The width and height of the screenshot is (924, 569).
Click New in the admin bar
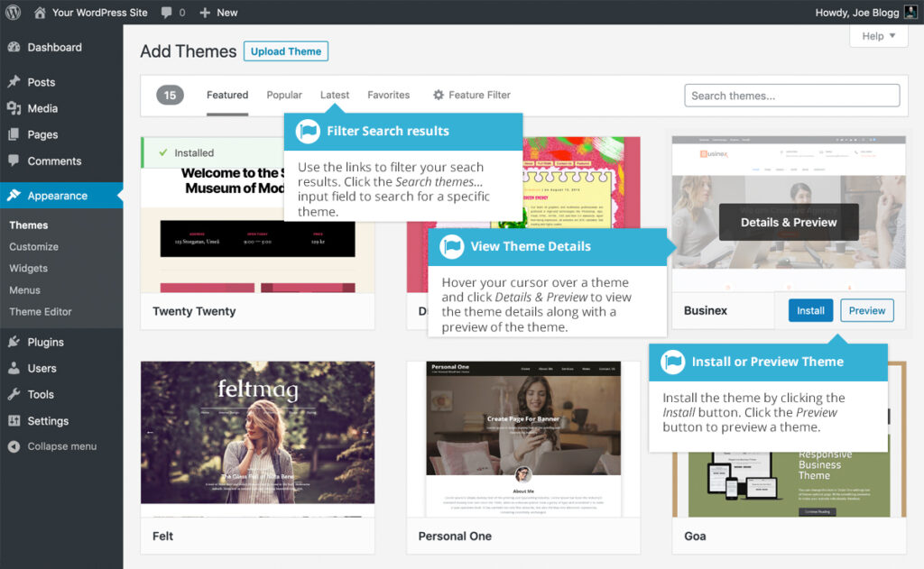tap(226, 13)
